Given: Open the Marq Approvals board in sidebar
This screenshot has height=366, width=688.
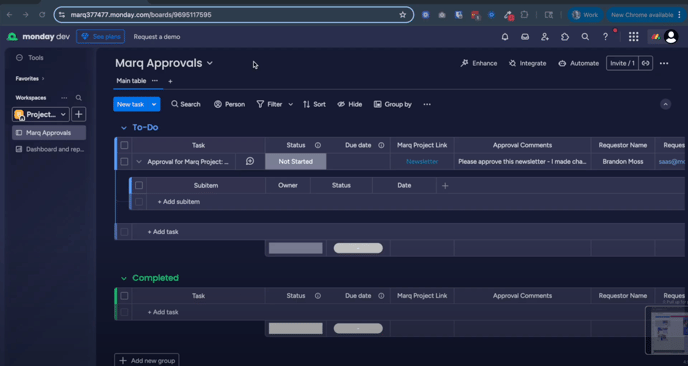Looking at the screenshot, I should (x=49, y=133).
